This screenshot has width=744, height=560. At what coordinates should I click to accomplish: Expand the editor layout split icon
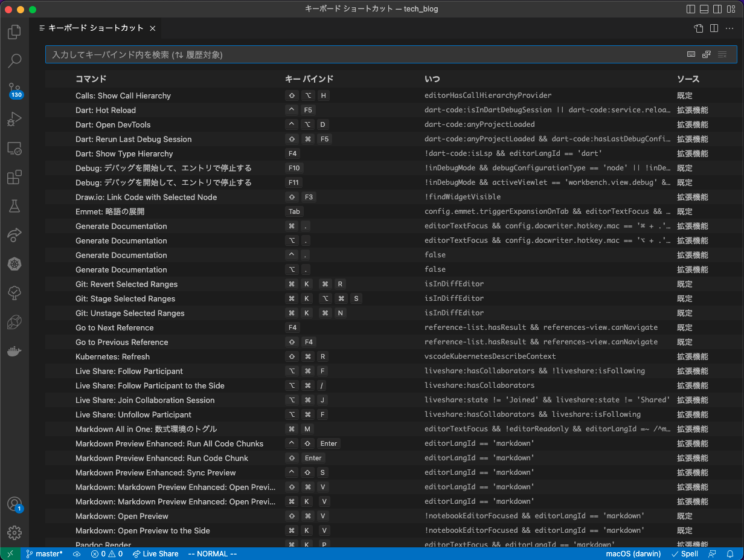point(714,28)
